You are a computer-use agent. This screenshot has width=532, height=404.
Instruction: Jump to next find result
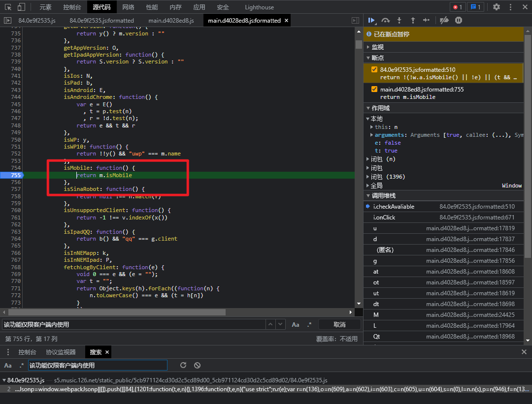(280, 324)
